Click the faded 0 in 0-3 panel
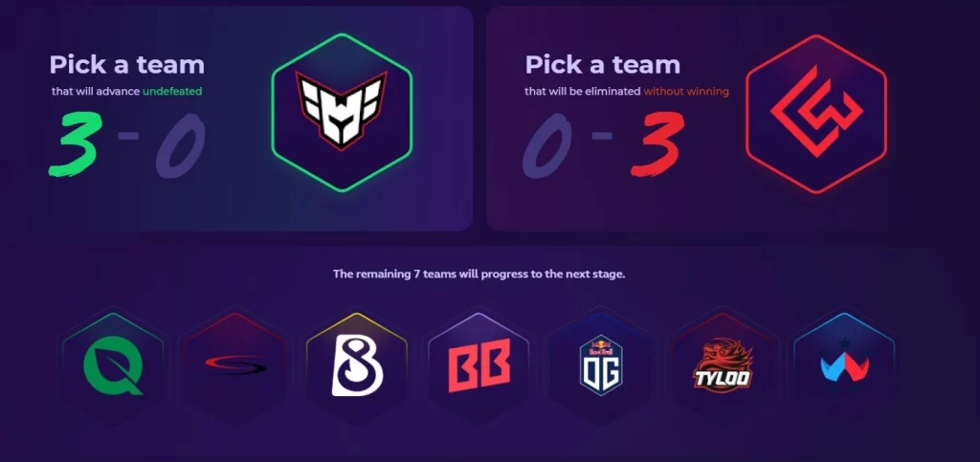Screen dimensions: 980x462 click(x=546, y=144)
